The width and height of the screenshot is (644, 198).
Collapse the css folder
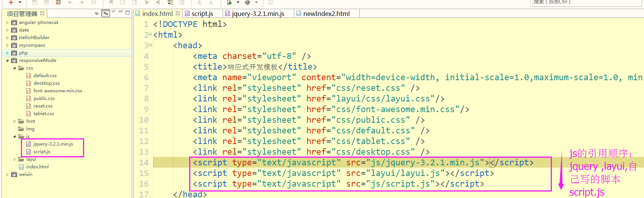click(14, 68)
